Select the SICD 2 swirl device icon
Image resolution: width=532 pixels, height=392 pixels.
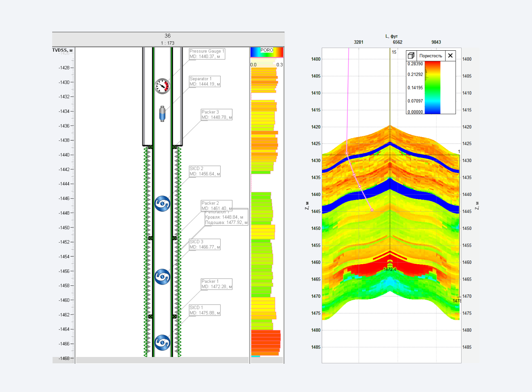[x=163, y=203]
